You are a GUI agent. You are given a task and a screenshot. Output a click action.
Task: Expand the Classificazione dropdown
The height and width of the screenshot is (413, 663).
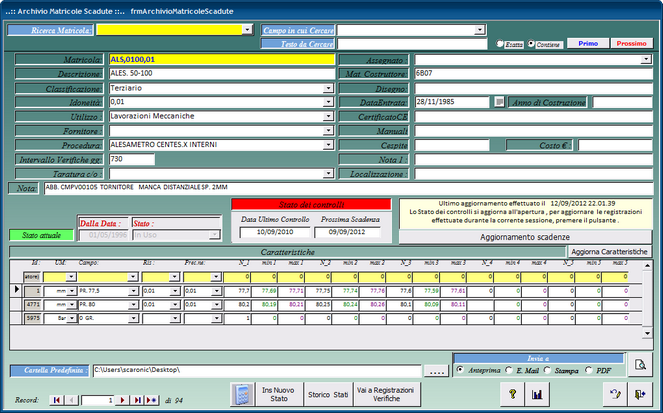(x=328, y=88)
